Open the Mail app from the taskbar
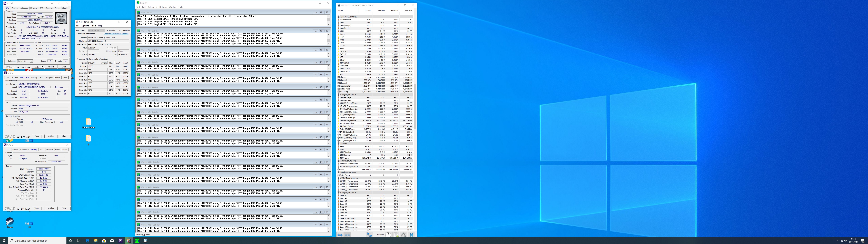Screen dimensions: 868x244 (112, 241)
